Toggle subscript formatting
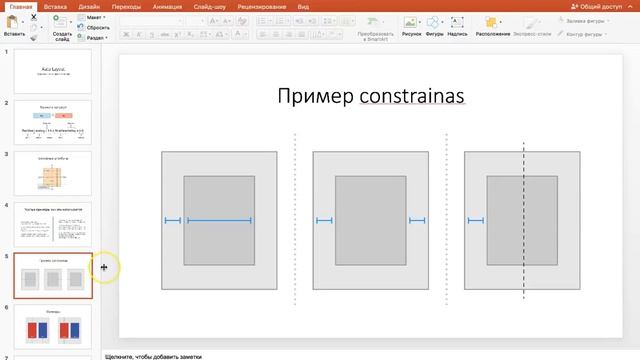 pyautogui.click(x=190, y=35)
